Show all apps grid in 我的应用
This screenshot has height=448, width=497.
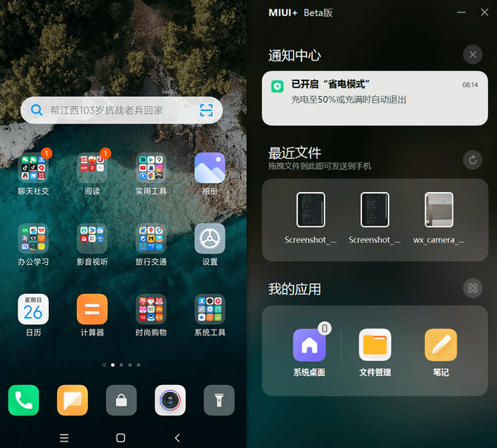click(x=473, y=288)
